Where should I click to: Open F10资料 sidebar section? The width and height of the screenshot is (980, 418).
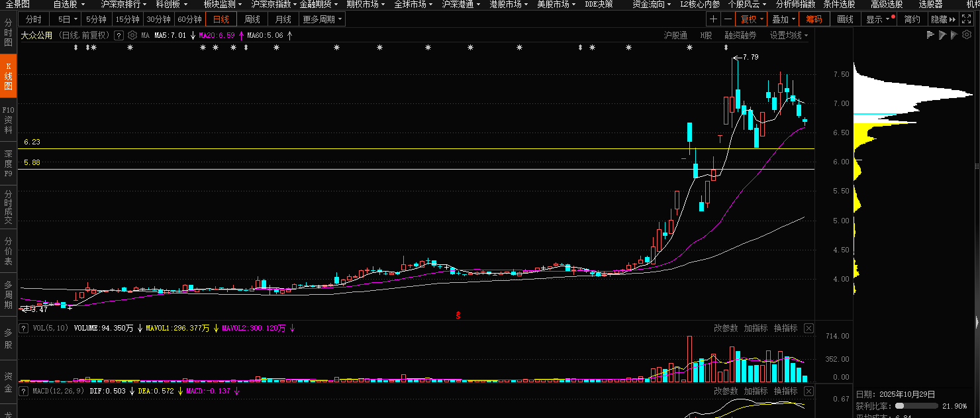point(9,120)
